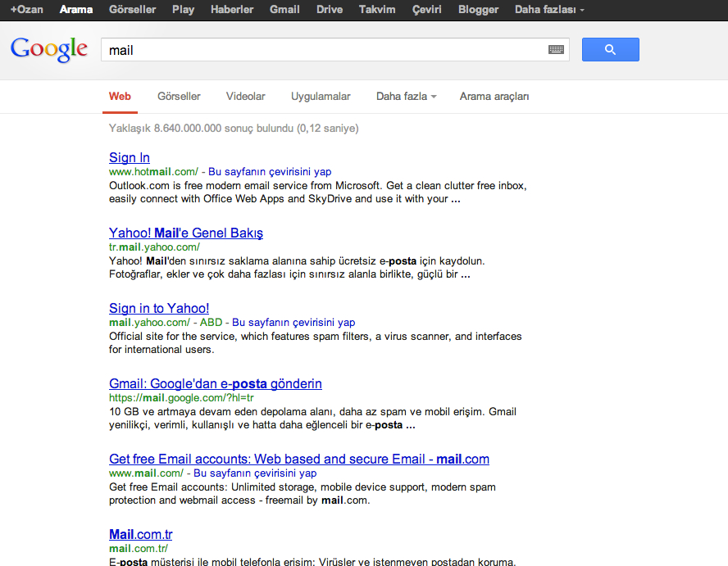The height and width of the screenshot is (566, 728).
Task: Translate the mail.yahoo.com result page
Action: point(293,323)
